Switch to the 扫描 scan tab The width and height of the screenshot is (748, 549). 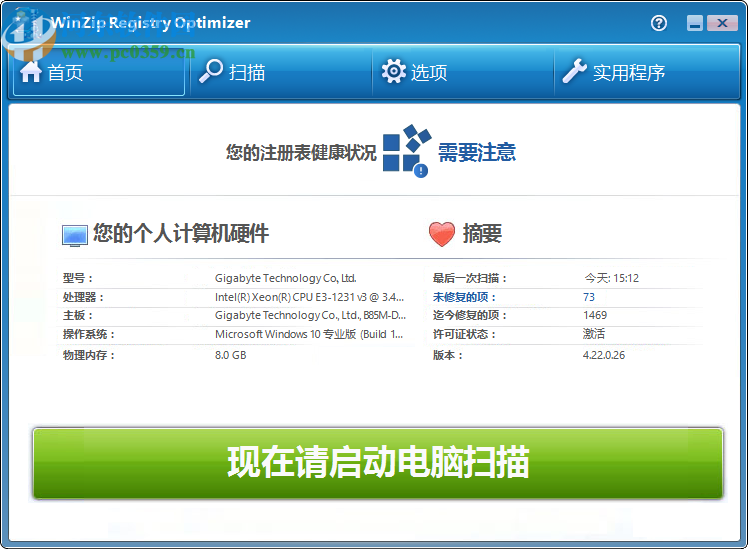[x=281, y=73]
